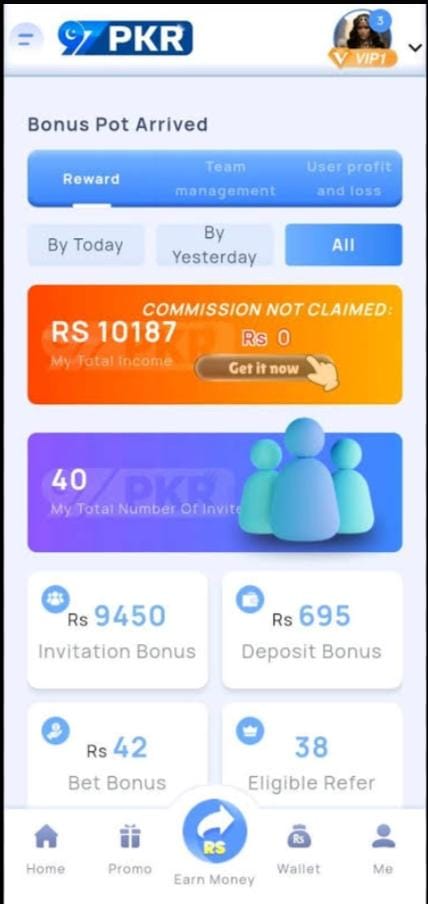Tap the Get it now button

point(264,368)
